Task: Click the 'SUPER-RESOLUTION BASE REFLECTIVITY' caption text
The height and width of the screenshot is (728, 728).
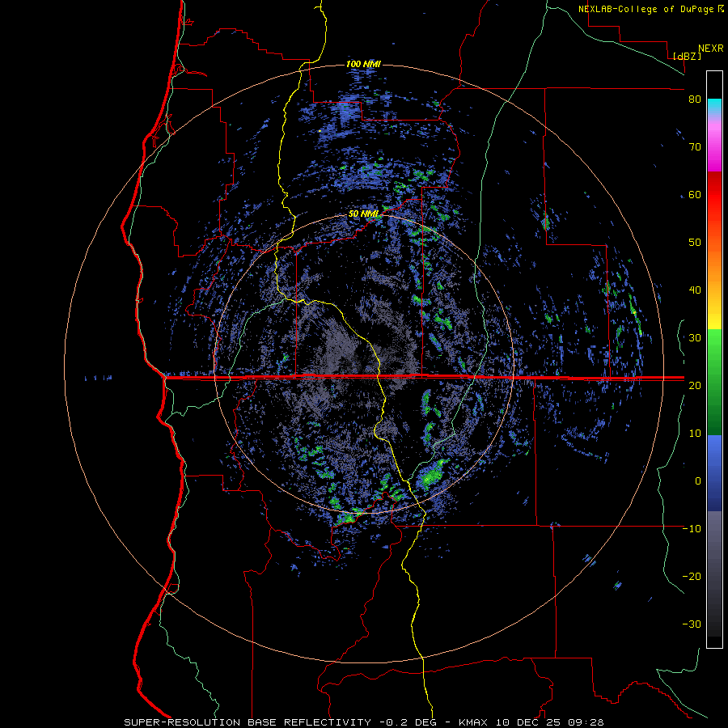Action: click(248, 722)
